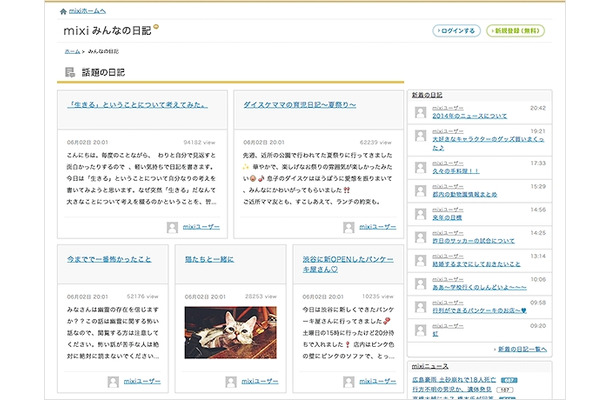
Task: Open new diary 都内の動物園情報まとめ
Action: [x=465, y=194]
